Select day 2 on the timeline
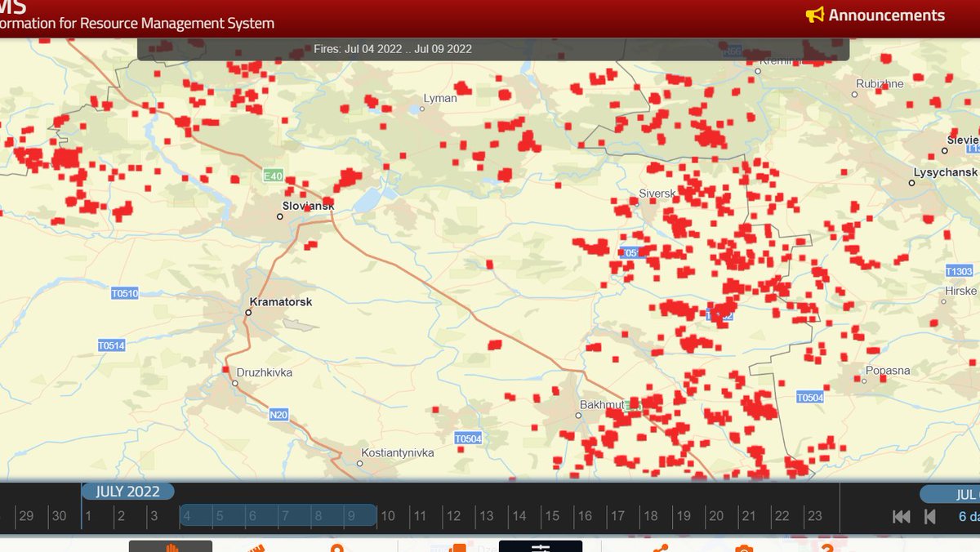The image size is (980, 552). pos(121,516)
